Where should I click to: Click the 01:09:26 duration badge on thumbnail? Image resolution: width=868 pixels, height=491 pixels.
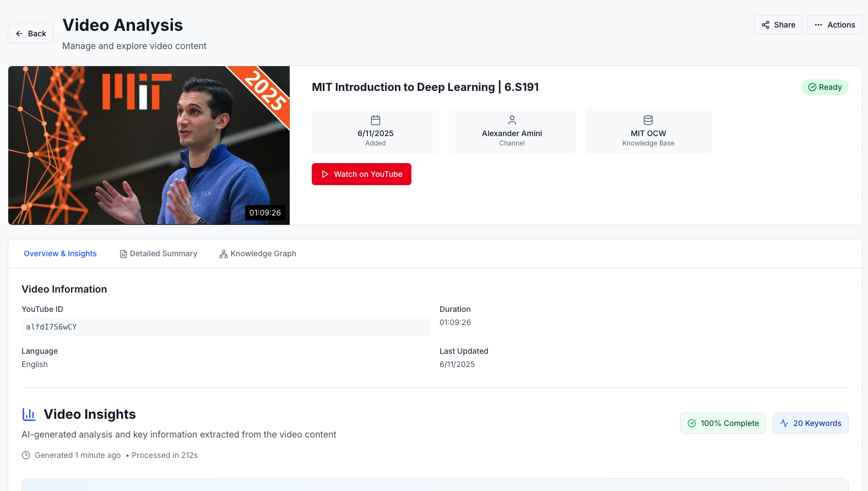point(265,213)
